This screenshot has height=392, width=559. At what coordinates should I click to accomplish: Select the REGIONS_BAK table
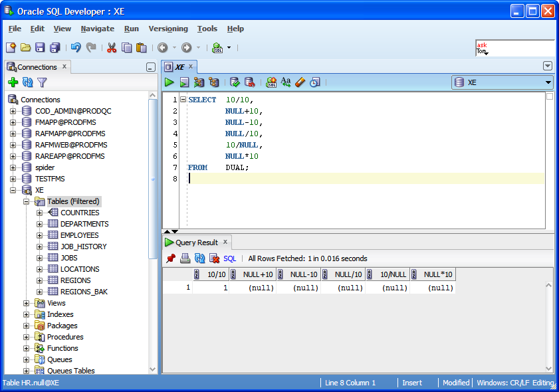tap(84, 292)
